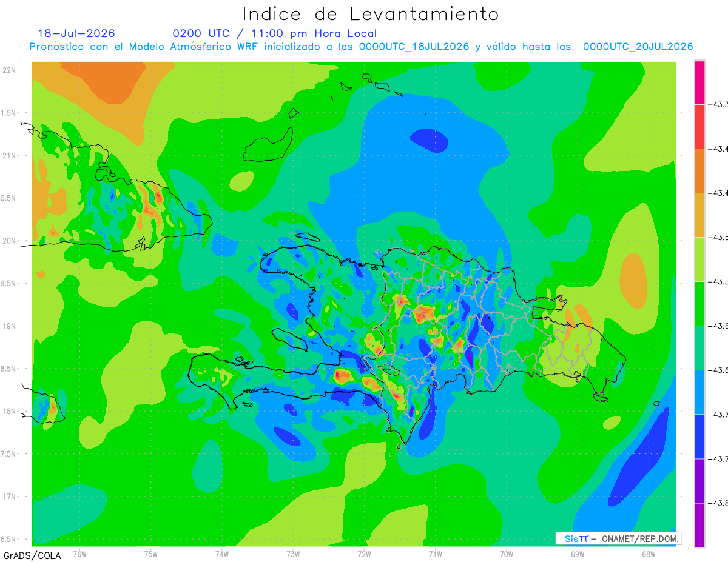
Task: Pick the yellow-green colorbar swatch
Action: pos(699,259)
